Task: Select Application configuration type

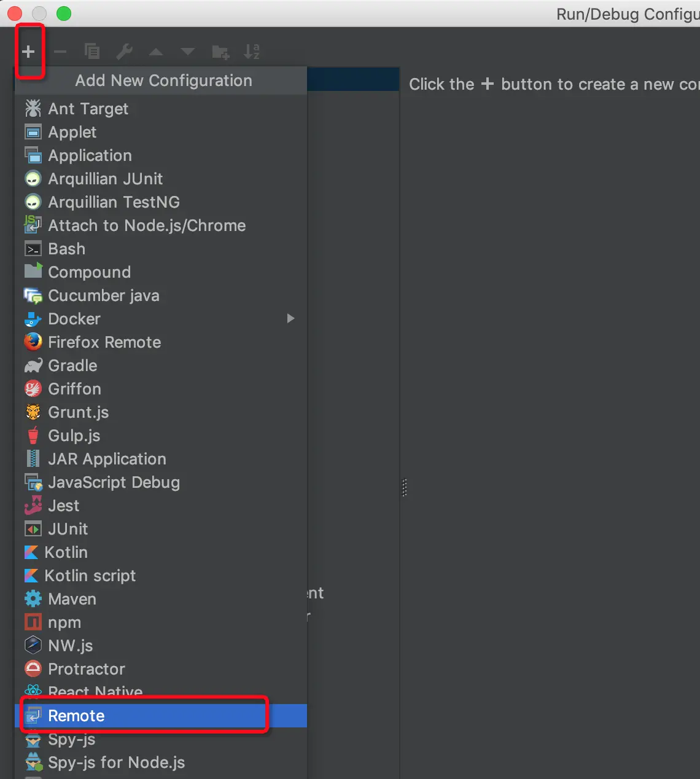Action: tap(161, 155)
